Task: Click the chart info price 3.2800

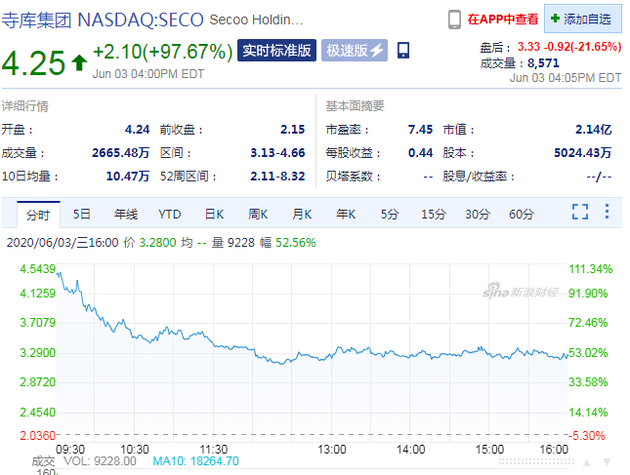Action: point(158,243)
